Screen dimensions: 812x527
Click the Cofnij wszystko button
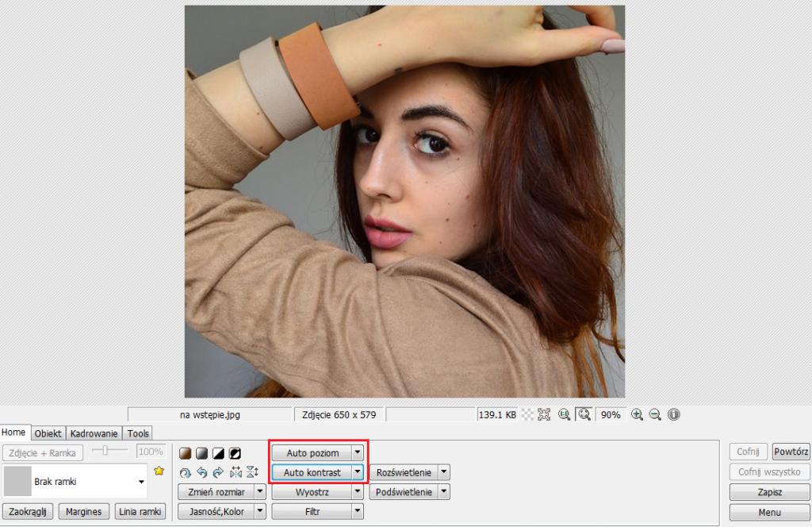(769, 471)
